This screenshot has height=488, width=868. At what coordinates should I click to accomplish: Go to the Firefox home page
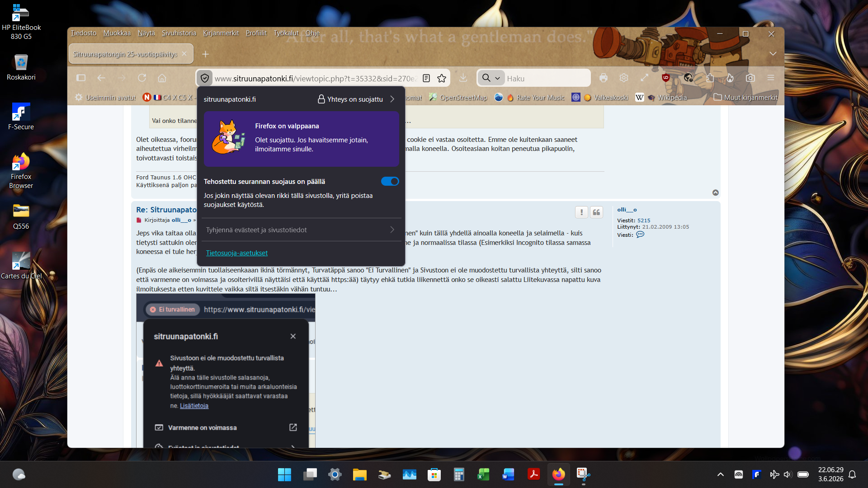(162, 78)
